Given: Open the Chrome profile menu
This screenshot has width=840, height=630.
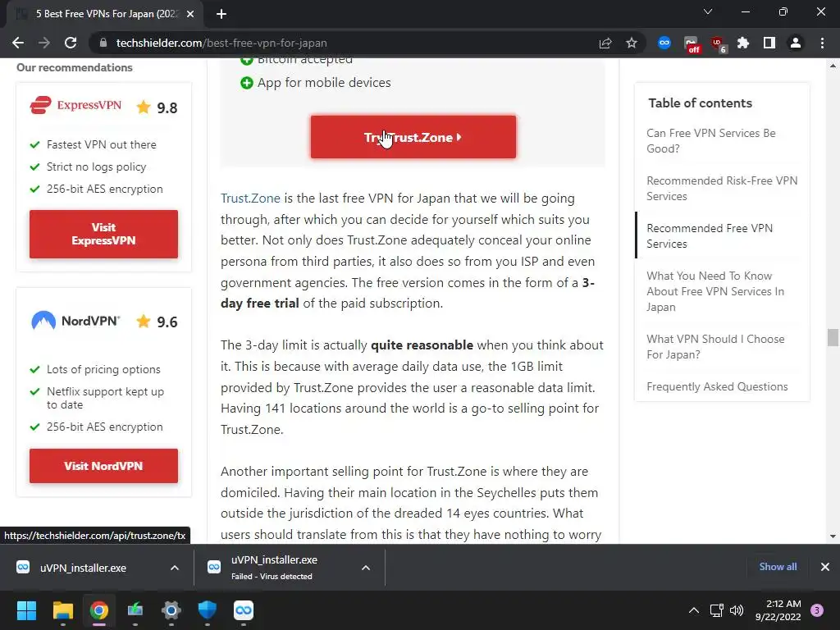Looking at the screenshot, I should click(x=796, y=43).
